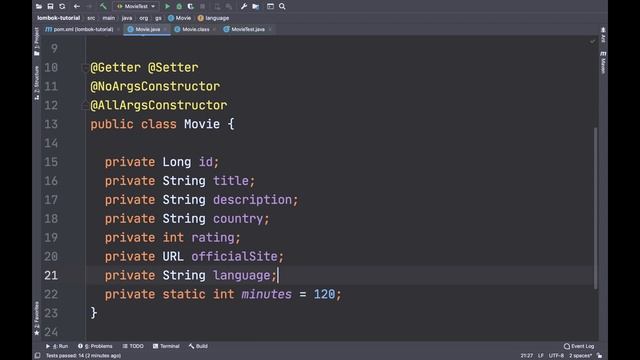
Task: Click the @NoArgsConstructor annotation
Action: tap(155, 87)
